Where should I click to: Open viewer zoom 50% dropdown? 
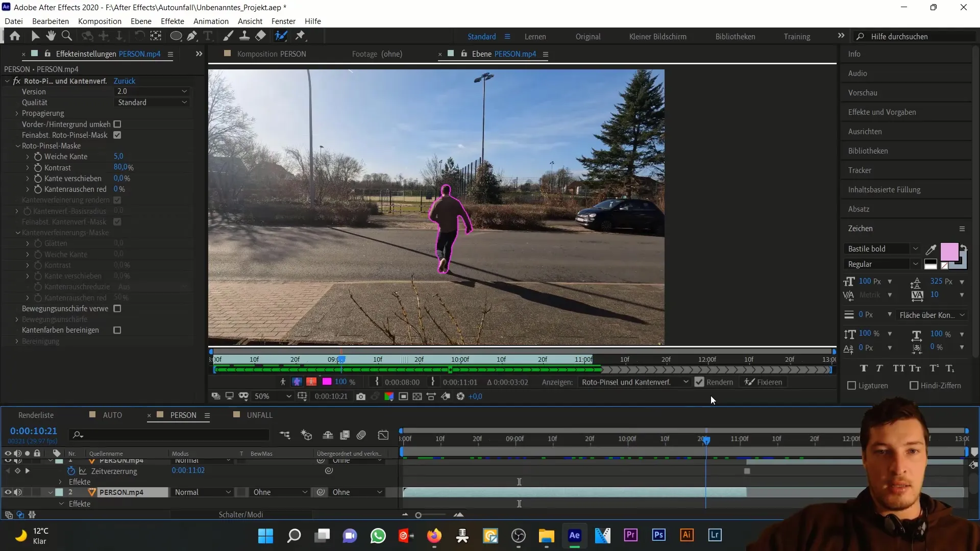click(x=273, y=396)
